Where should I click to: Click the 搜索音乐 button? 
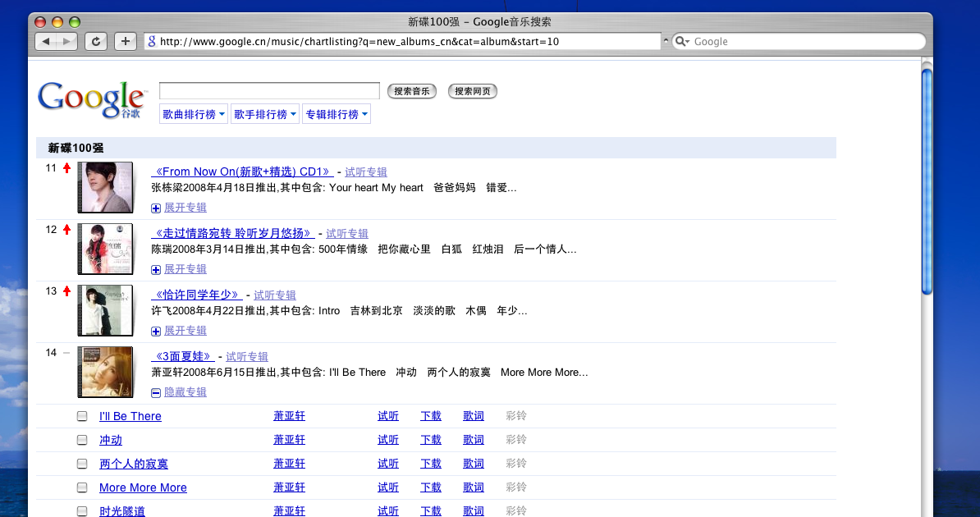pyautogui.click(x=412, y=91)
